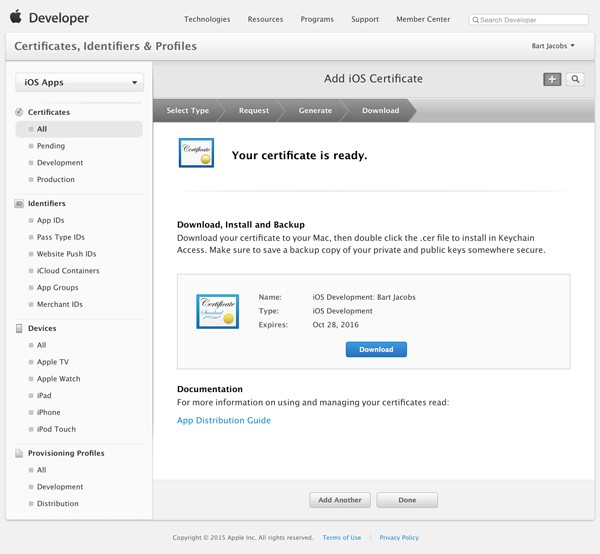Select Development under Certificates

60,163
